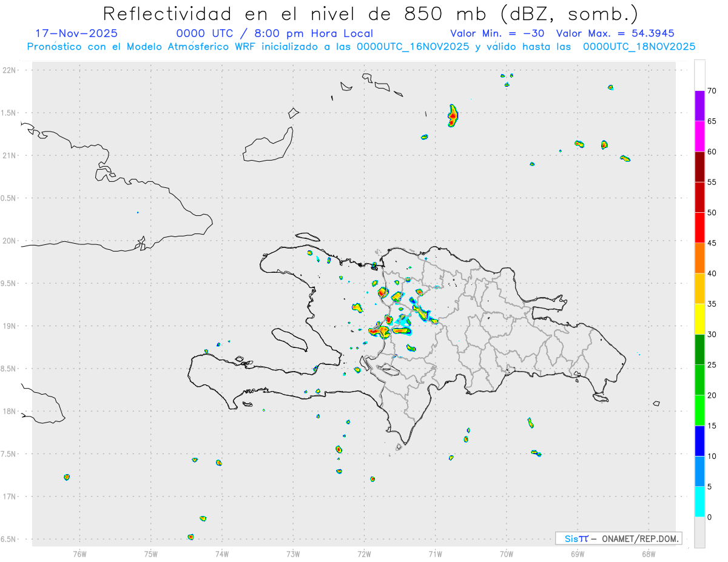Screen dimensions: 728x562
Task: Click the latitude axis label '21N'
Action: (x=9, y=155)
